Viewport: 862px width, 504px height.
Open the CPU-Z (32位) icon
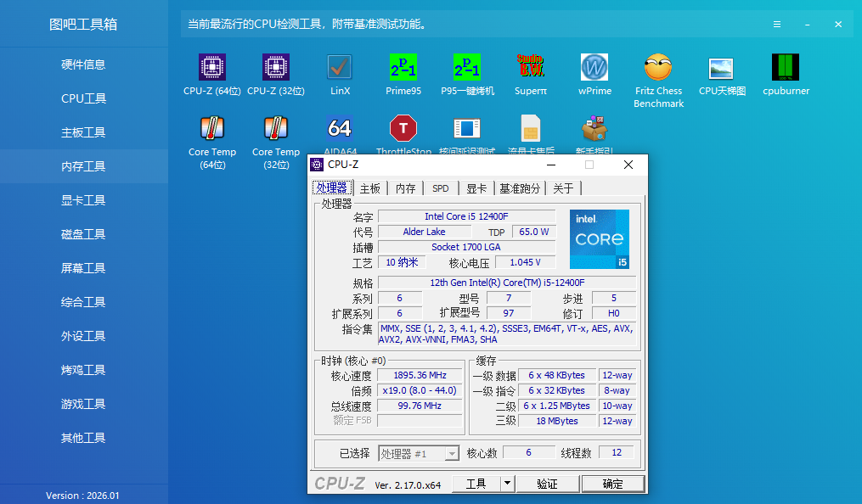(x=275, y=68)
